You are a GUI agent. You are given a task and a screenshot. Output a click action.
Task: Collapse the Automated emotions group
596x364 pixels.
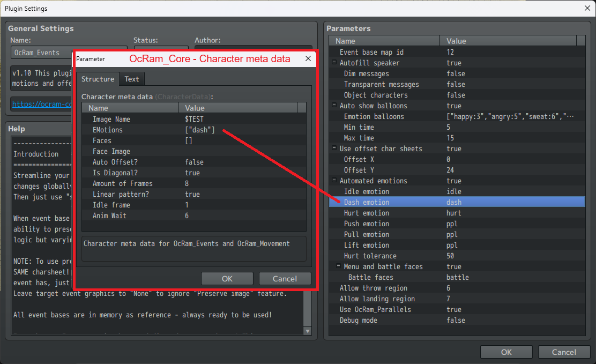pyautogui.click(x=334, y=180)
